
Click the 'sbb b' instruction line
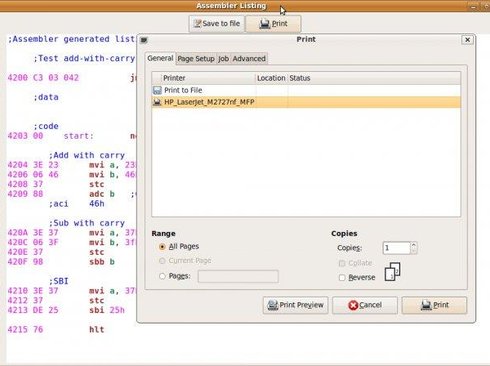coord(102,262)
